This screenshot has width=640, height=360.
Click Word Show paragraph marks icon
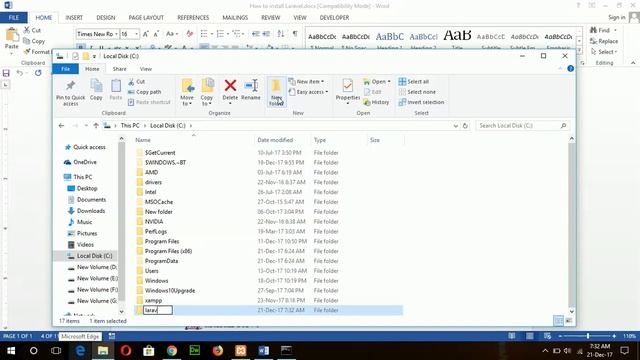pyautogui.click(x=295, y=34)
